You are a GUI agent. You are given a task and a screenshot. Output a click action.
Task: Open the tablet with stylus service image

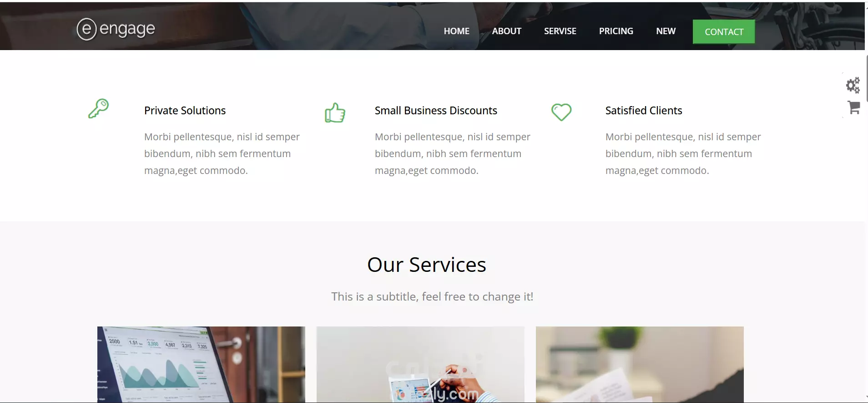pos(420,364)
